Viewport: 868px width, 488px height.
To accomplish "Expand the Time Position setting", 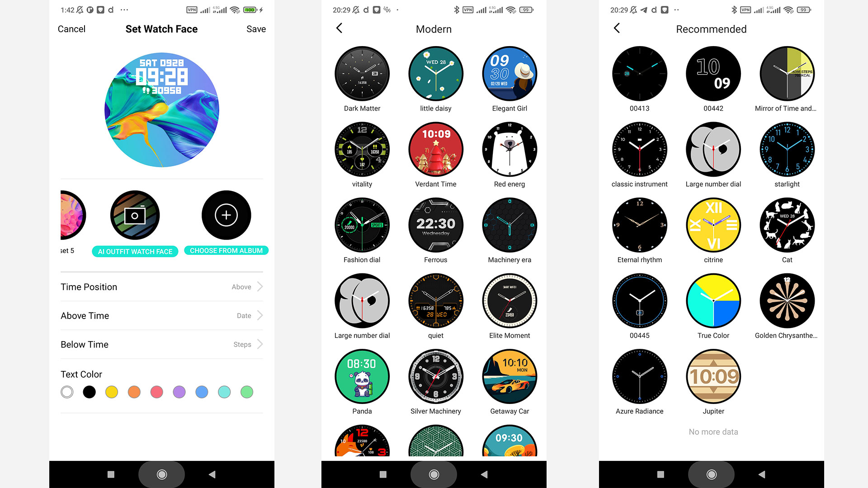I will [x=261, y=286].
